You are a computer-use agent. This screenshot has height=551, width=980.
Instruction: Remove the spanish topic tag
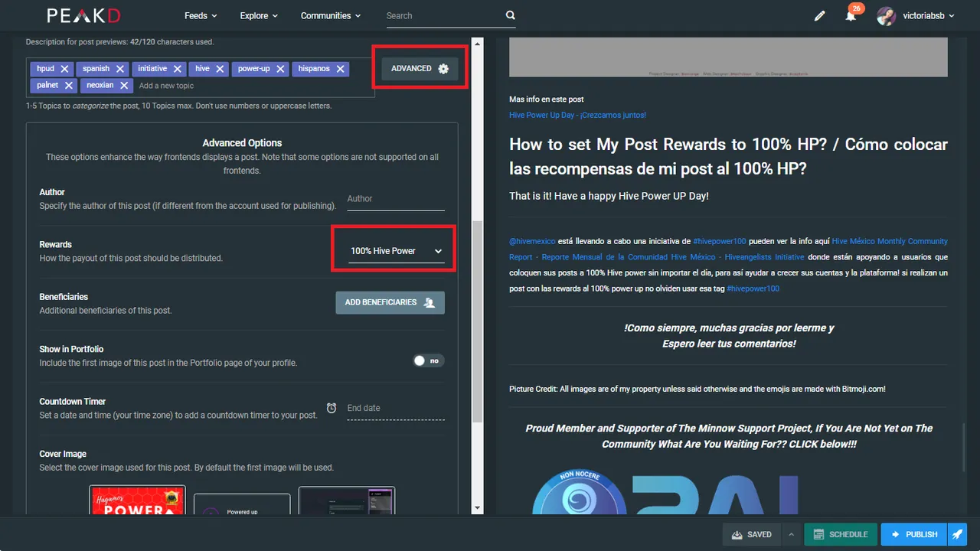coord(120,69)
